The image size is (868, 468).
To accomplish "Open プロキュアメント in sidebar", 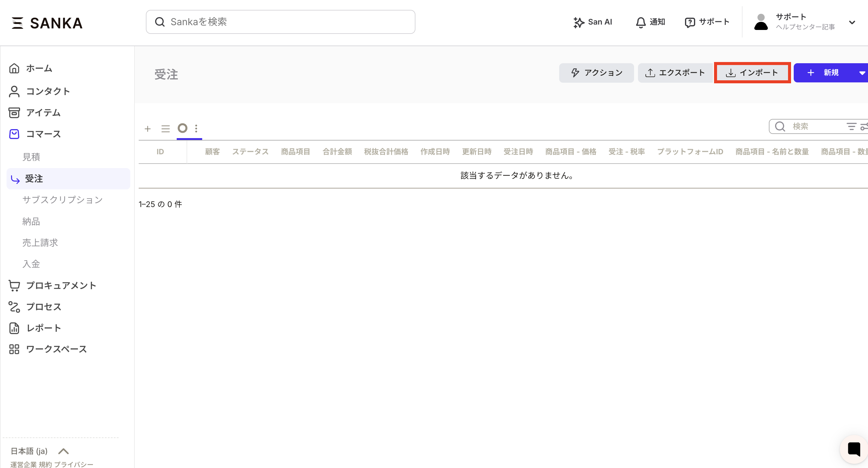I will [53, 285].
